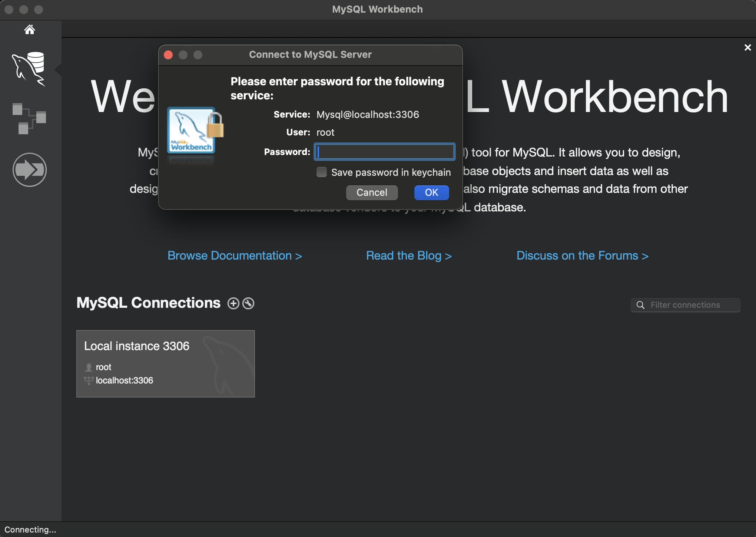756x537 pixels.
Task: Open the manage connections wrench icon
Action: [248, 303]
